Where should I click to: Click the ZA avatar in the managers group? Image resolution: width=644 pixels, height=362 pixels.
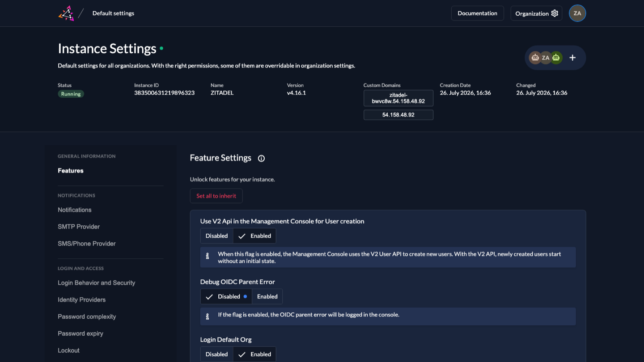pyautogui.click(x=546, y=58)
